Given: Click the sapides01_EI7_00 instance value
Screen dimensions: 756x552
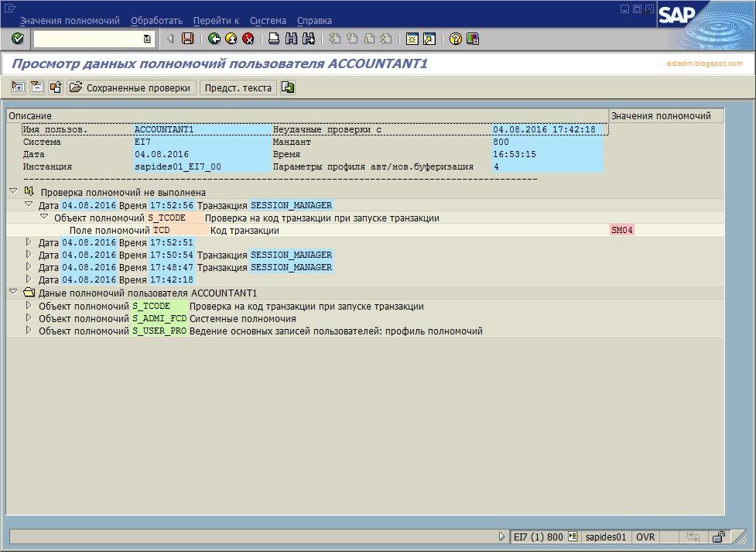Looking at the screenshot, I should (x=178, y=166).
